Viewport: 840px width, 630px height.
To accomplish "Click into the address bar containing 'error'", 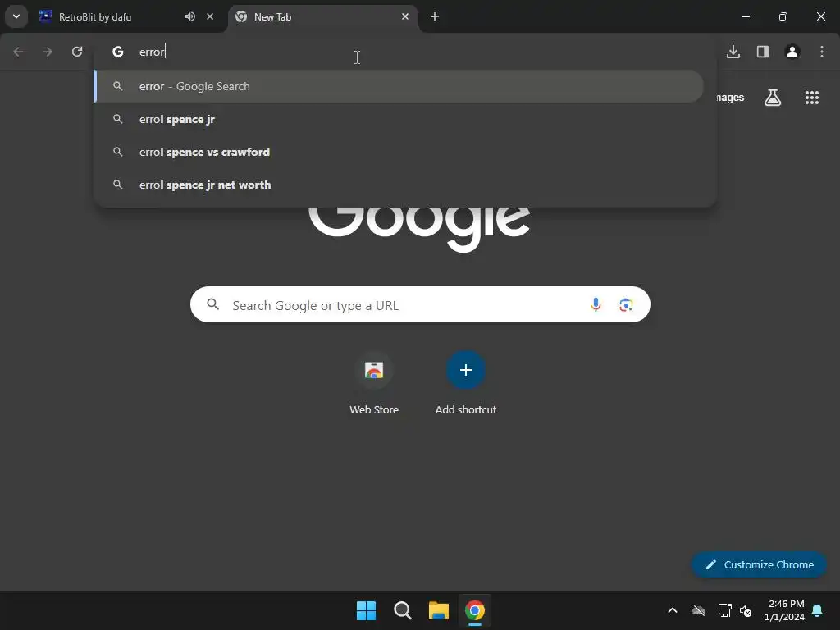I will click(x=405, y=52).
